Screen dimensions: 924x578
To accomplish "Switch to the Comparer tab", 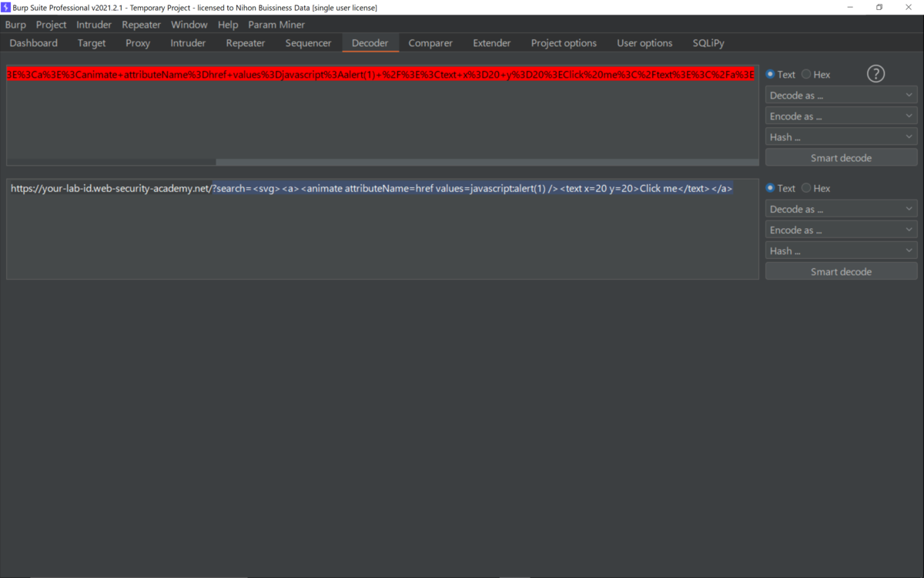I will coord(430,43).
